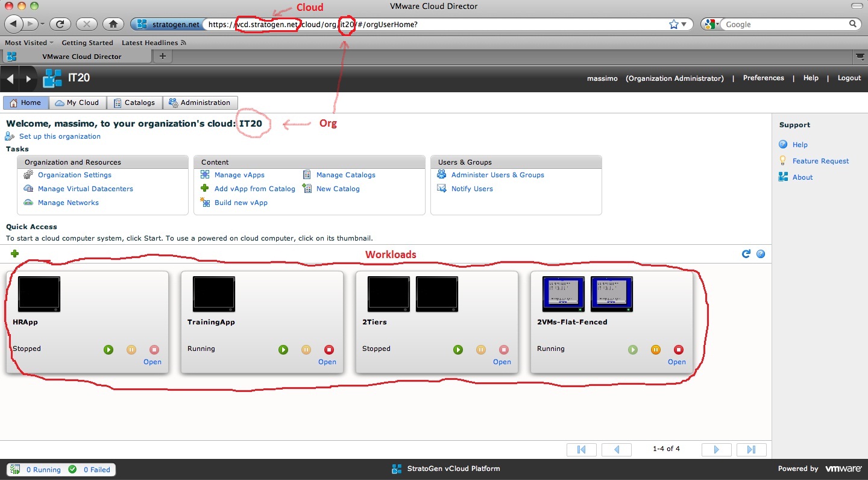Image resolution: width=868 pixels, height=480 pixels.
Task: Click Add vApp from Catalog
Action: click(255, 189)
